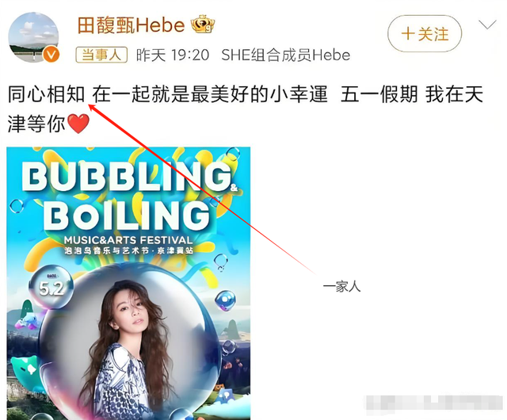507x420 pixels.
Task: Expand the post options chevron
Action: (x=487, y=25)
